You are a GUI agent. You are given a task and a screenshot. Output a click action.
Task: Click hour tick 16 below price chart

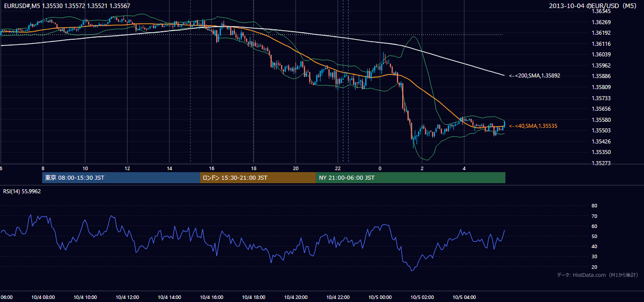pos(211,168)
